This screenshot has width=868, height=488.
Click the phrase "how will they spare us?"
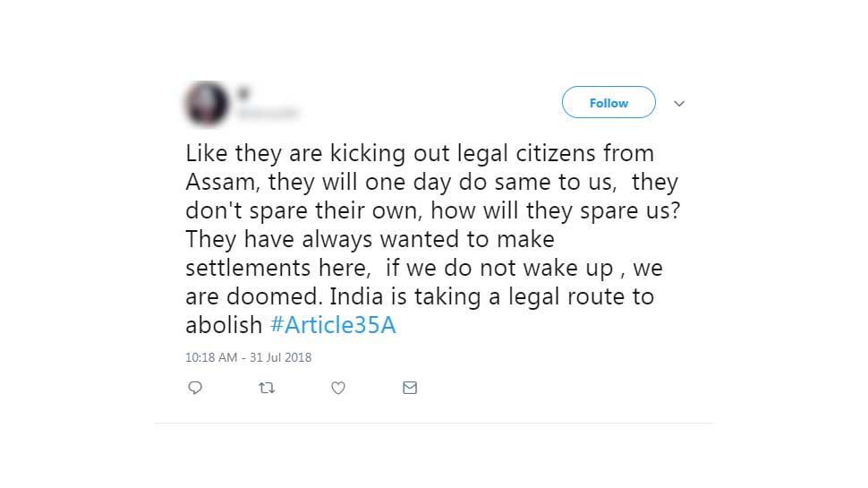[555, 211]
